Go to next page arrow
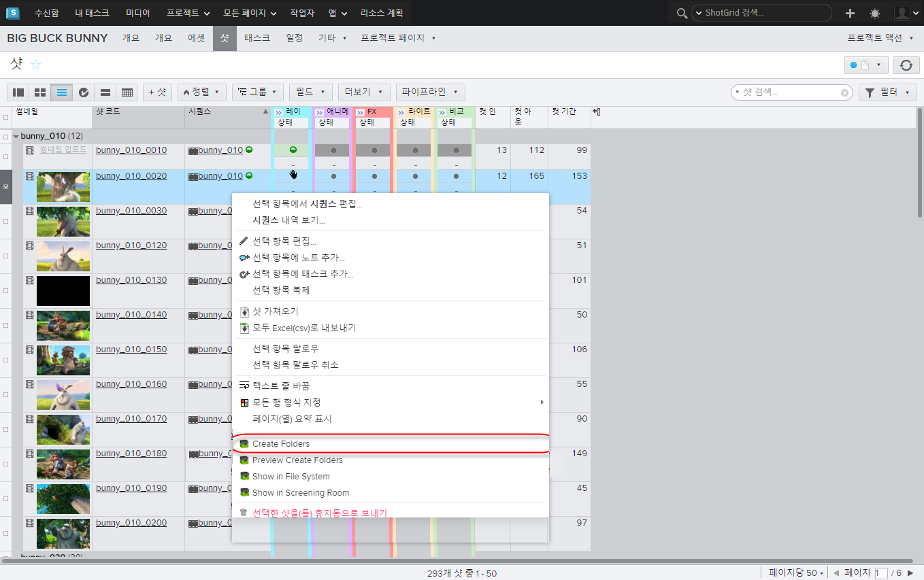 [x=910, y=573]
